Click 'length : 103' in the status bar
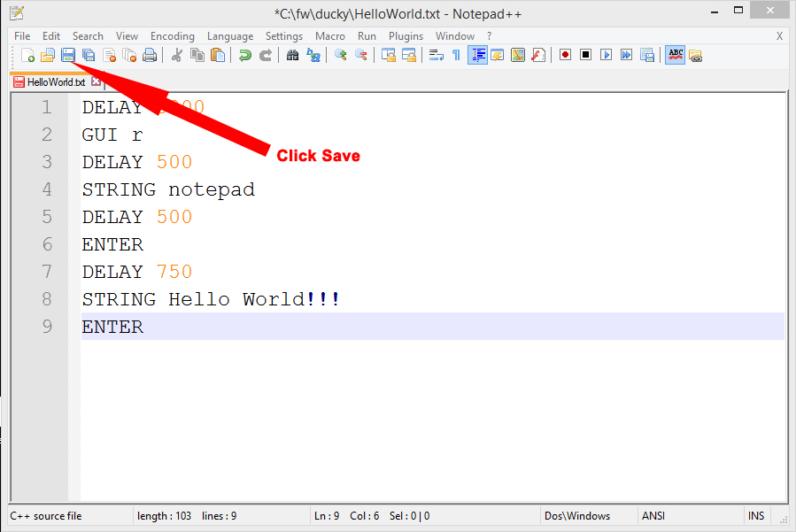This screenshot has width=796, height=532. pyautogui.click(x=164, y=516)
